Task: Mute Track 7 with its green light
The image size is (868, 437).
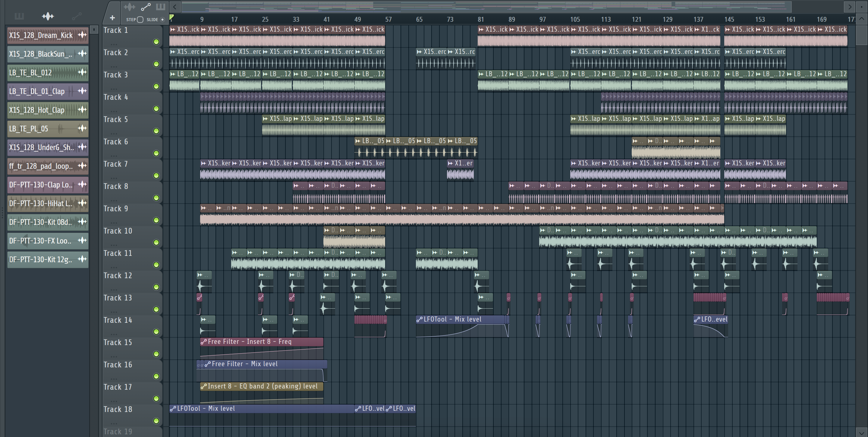Action: 156,175
